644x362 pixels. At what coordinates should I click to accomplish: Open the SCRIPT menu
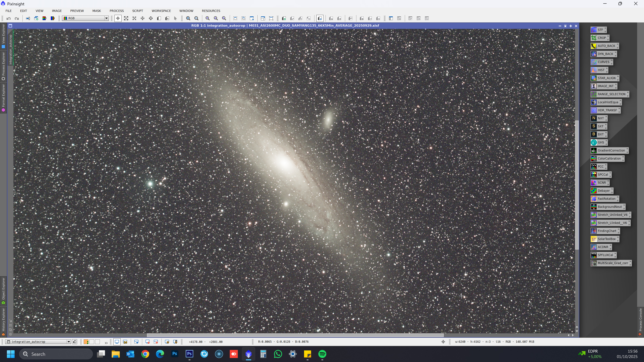pyautogui.click(x=138, y=11)
